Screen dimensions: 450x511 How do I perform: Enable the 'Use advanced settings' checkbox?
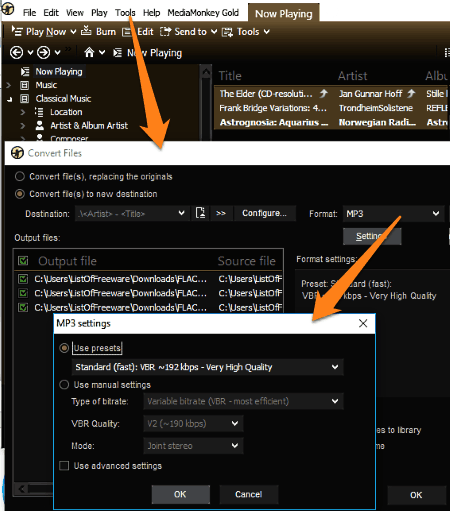(x=64, y=466)
